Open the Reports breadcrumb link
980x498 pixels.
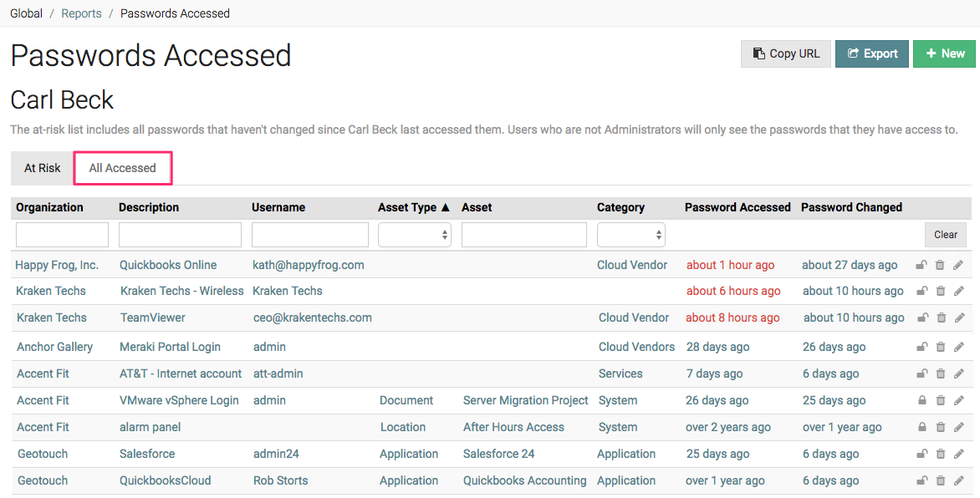pyautogui.click(x=81, y=13)
